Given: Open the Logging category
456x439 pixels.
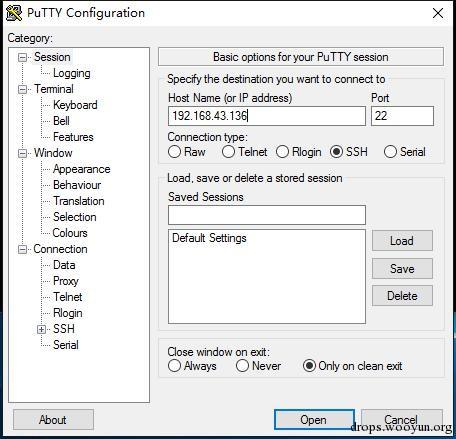Looking at the screenshot, I should tap(72, 73).
